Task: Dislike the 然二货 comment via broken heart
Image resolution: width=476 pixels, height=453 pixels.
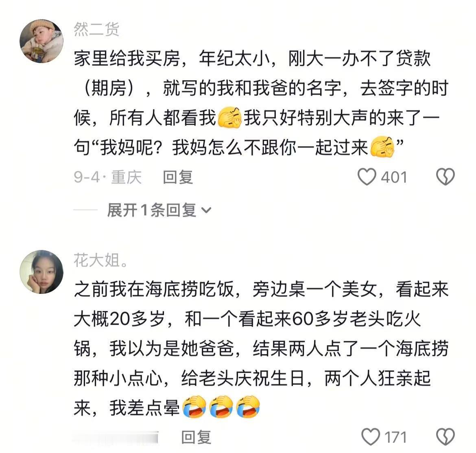Action: [x=445, y=177]
